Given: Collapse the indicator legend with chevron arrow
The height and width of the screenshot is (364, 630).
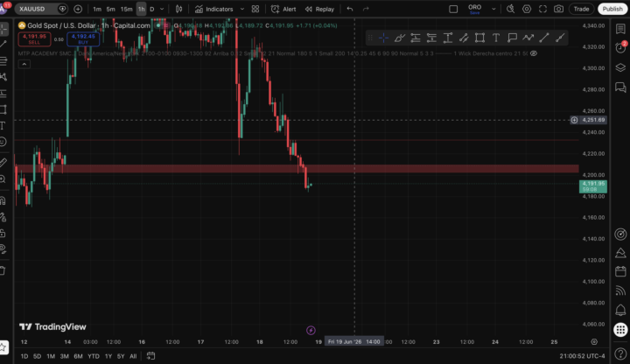Looking at the screenshot, I should pyautogui.click(x=24, y=64).
